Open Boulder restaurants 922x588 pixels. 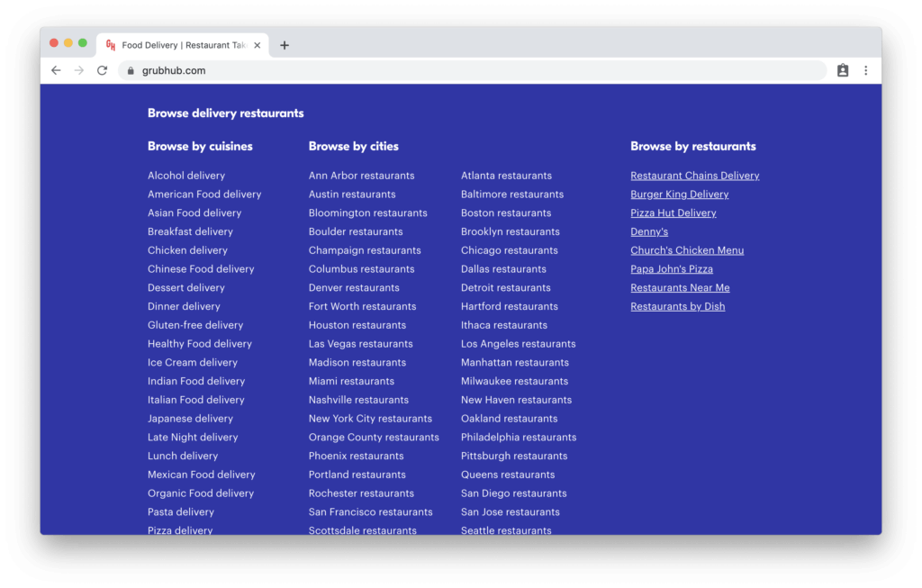tap(355, 231)
